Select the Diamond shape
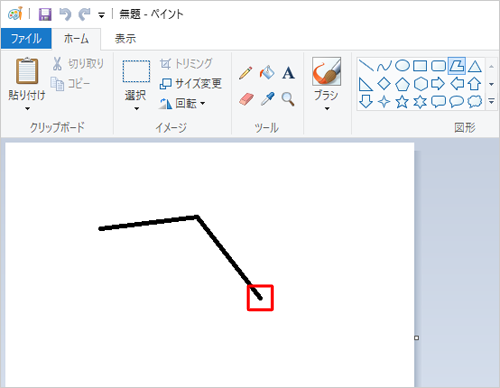 click(384, 84)
